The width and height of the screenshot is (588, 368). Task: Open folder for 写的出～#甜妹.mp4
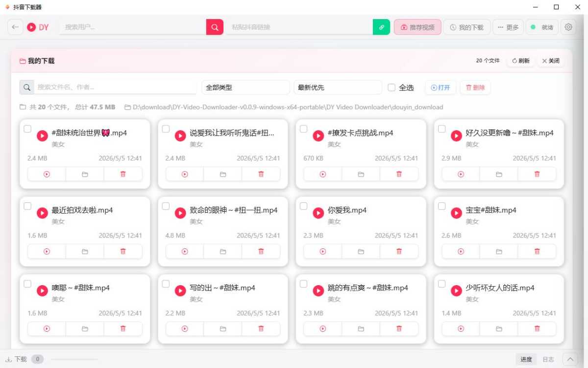[223, 329]
